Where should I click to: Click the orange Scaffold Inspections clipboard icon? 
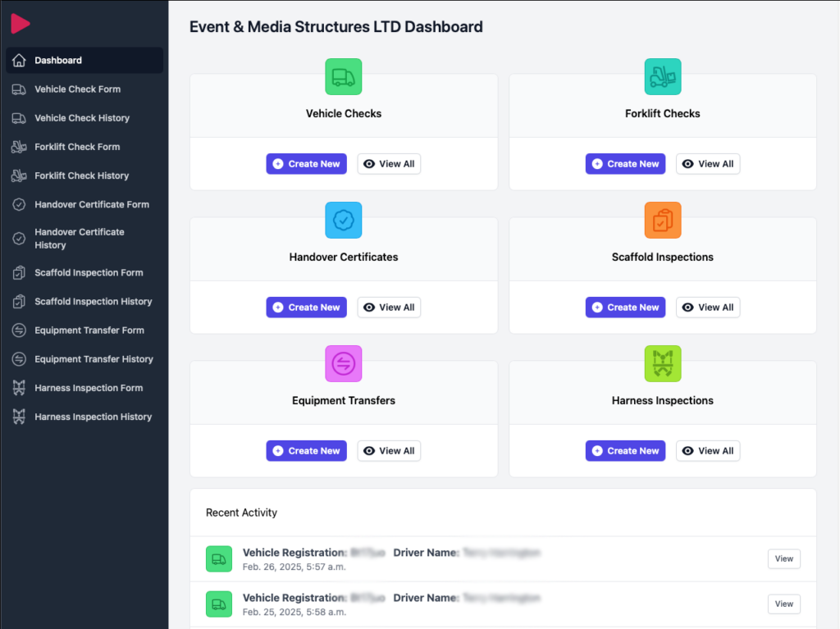pyautogui.click(x=662, y=221)
